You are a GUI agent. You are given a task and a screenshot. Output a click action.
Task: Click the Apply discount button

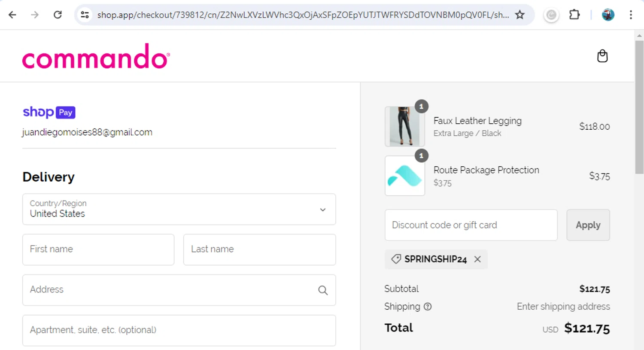coord(588,225)
